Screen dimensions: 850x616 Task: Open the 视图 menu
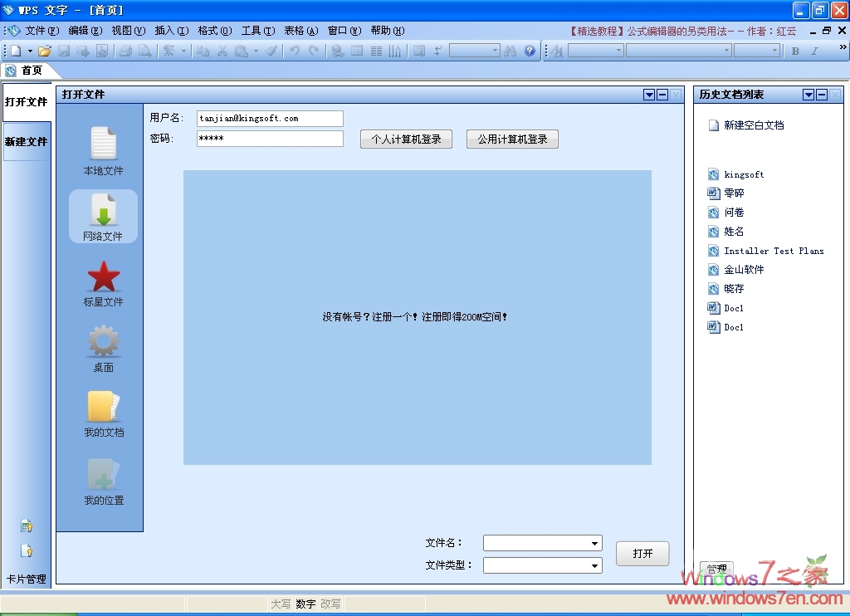coord(129,31)
